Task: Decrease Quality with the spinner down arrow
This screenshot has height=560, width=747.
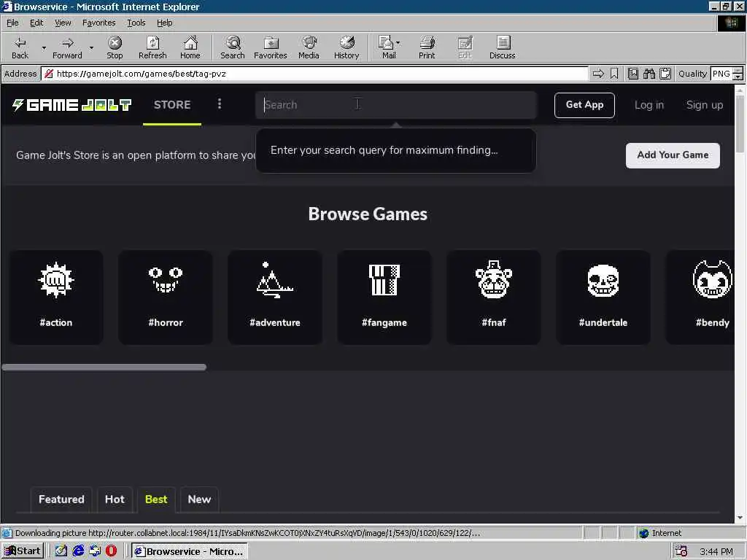Action: tap(738, 77)
